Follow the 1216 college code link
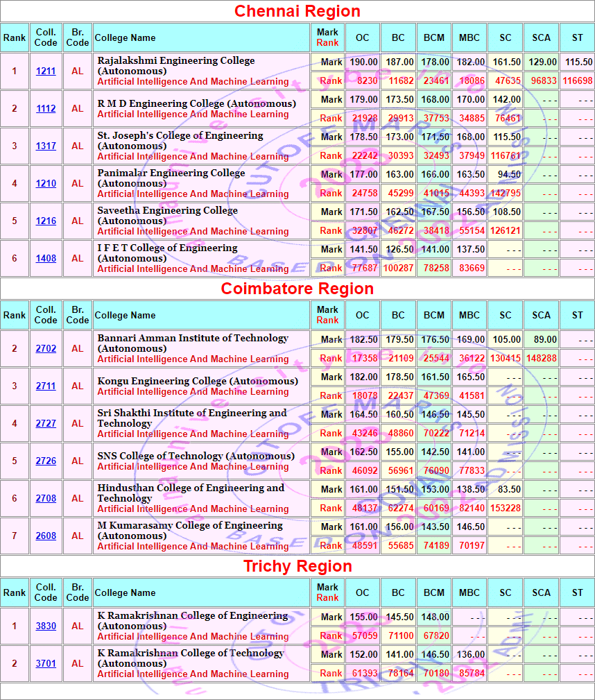 [x=46, y=221]
